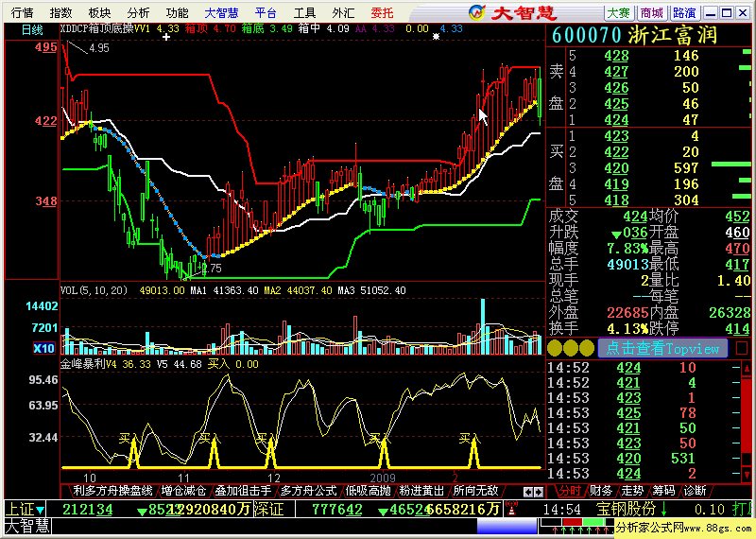Click the 宝钢股份 ticker in status bar
Viewport: 756px width, 539px height.
[626, 509]
